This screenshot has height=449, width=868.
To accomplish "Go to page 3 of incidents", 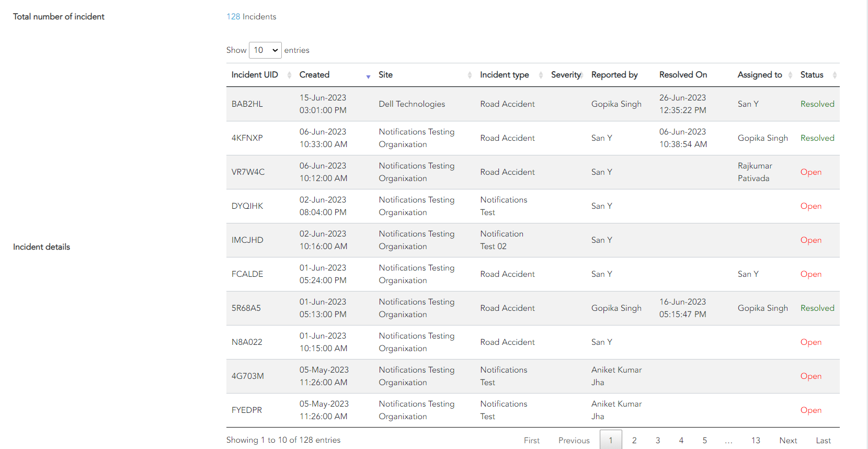I will pos(658,440).
